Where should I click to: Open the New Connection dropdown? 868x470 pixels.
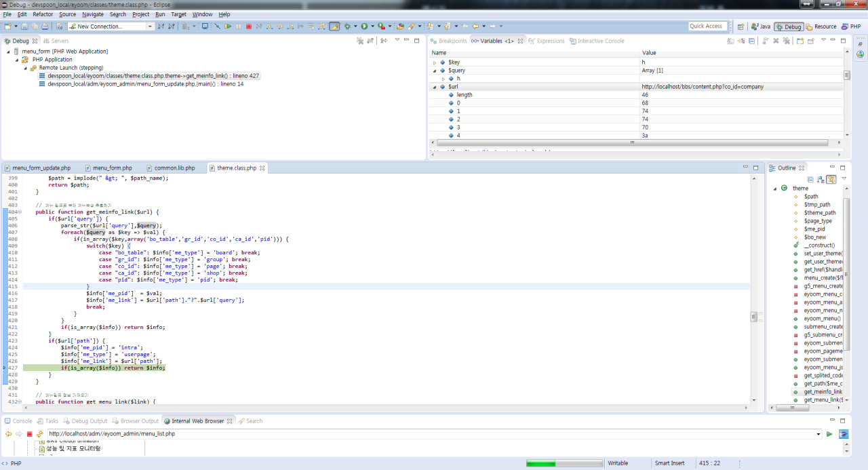(151, 26)
